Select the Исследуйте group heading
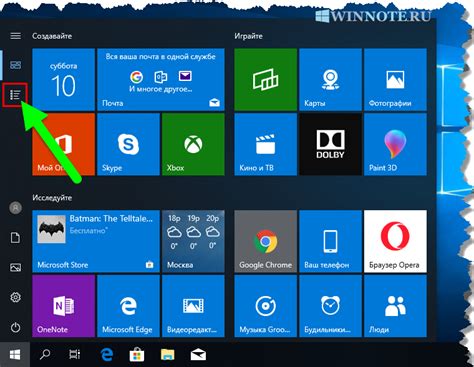This screenshot has height=367, width=474. pos(52,198)
